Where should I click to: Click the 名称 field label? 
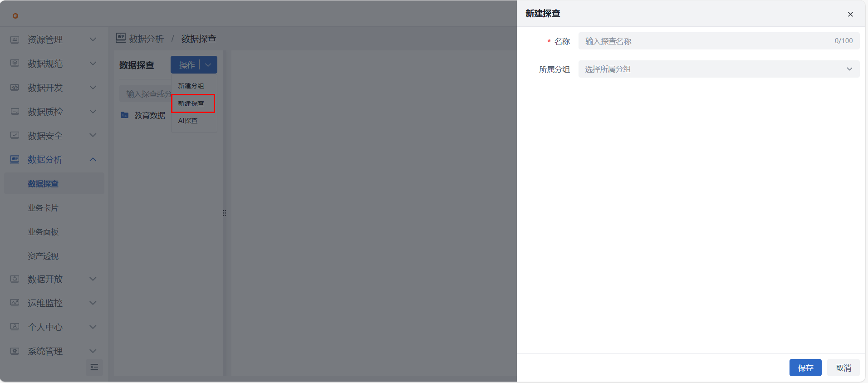[562, 41]
